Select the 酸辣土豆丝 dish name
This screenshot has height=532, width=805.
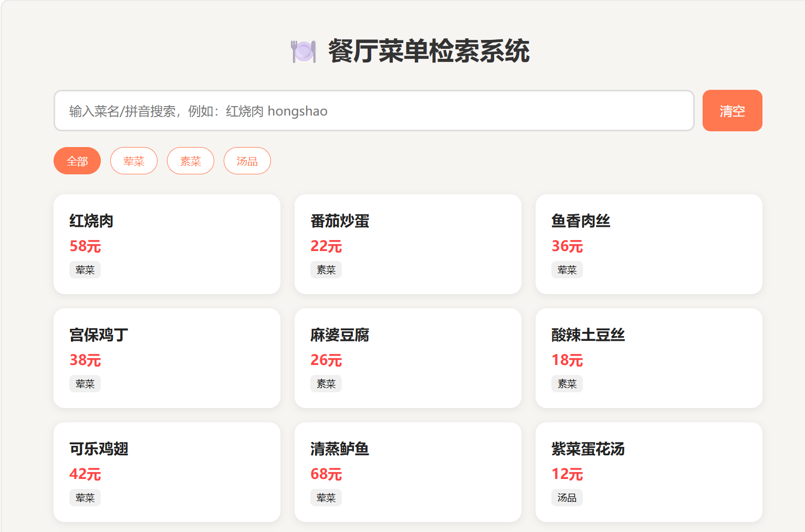[x=588, y=335]
